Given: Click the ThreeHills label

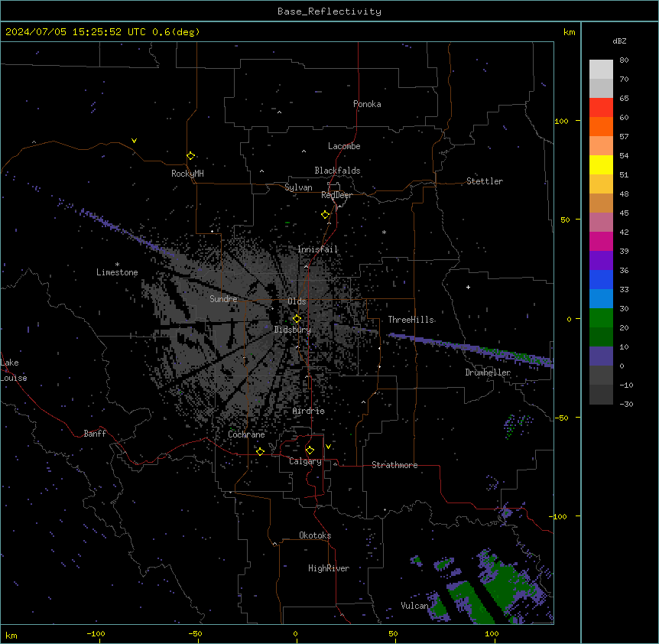Looking at the screenshot, I should click(x=411, y=320).
